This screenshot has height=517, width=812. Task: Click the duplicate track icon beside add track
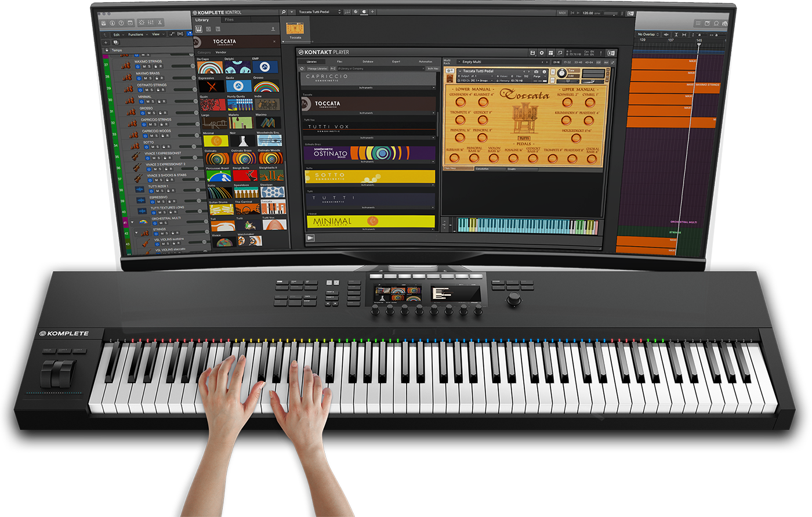click(116, 42)
